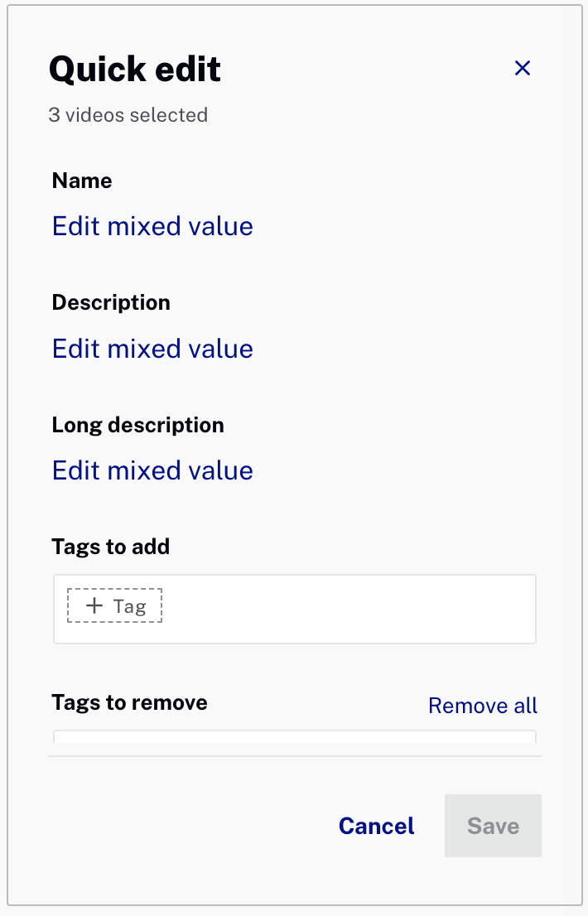Image resolution: width=588 pixels, height=916 pixels.
Task: Click the 3 videos selected text
Action: click(x=128, y=115)
